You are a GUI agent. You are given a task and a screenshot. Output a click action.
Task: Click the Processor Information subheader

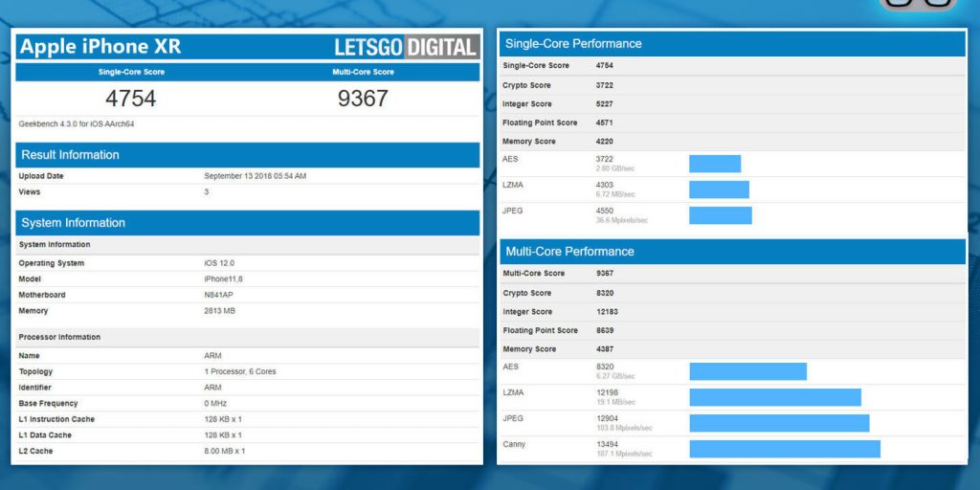click(59, 337)
